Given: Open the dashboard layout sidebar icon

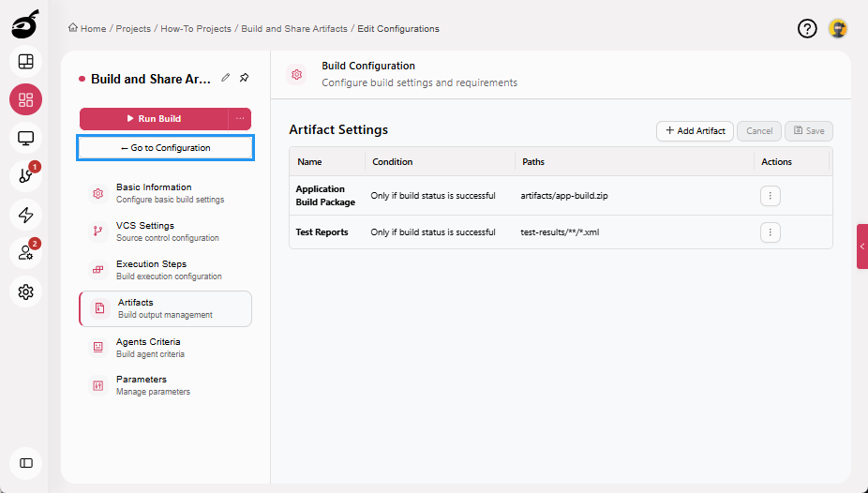Looking at the screenshot, I should (25, 62).
